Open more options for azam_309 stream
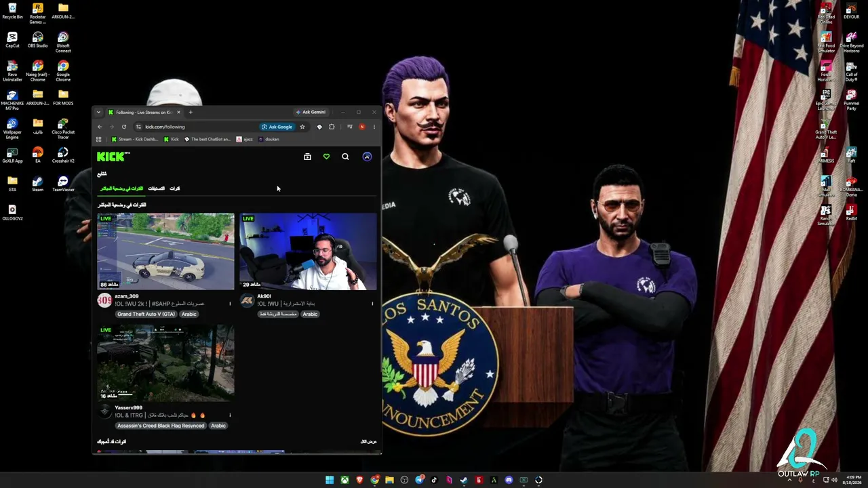The image size is (868, 488). [x=230, y=304]
